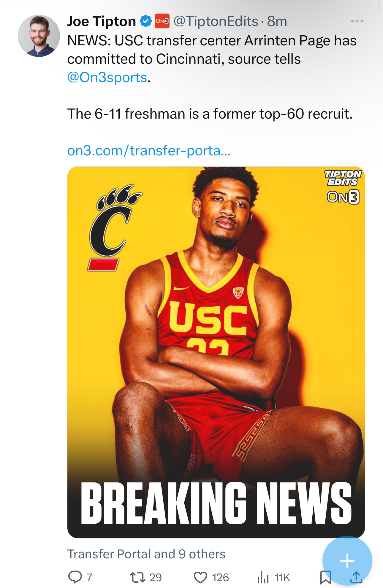The image size is (383, 588).
Task: Tap the retweet icon with 29
Action: [x=138, y=577]
